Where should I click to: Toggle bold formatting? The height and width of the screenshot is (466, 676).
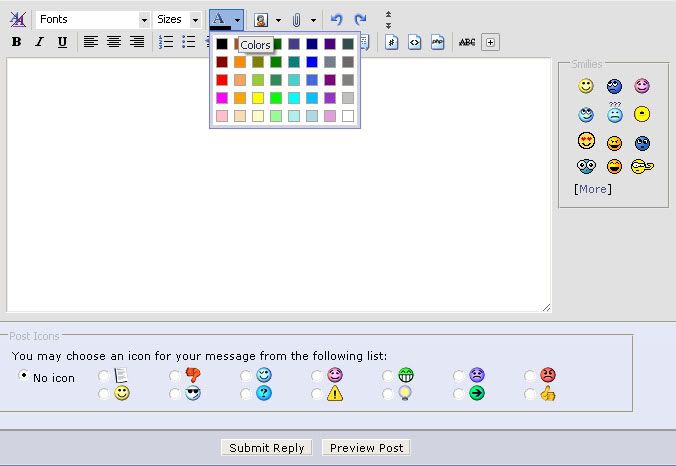point(16,42)
